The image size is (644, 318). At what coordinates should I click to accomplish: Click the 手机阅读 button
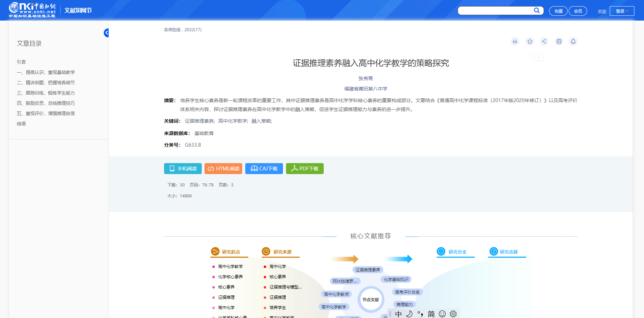183,169
